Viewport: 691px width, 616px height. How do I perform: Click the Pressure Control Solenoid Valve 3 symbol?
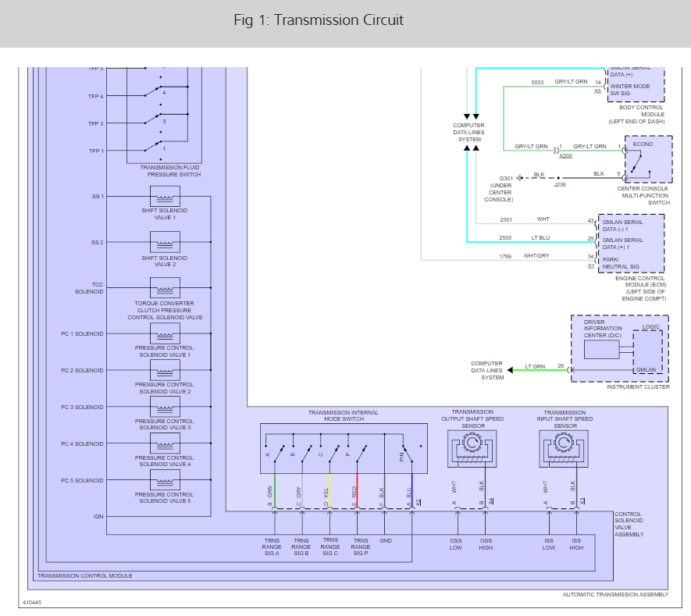pyautogui.click(x=164, y=408)
